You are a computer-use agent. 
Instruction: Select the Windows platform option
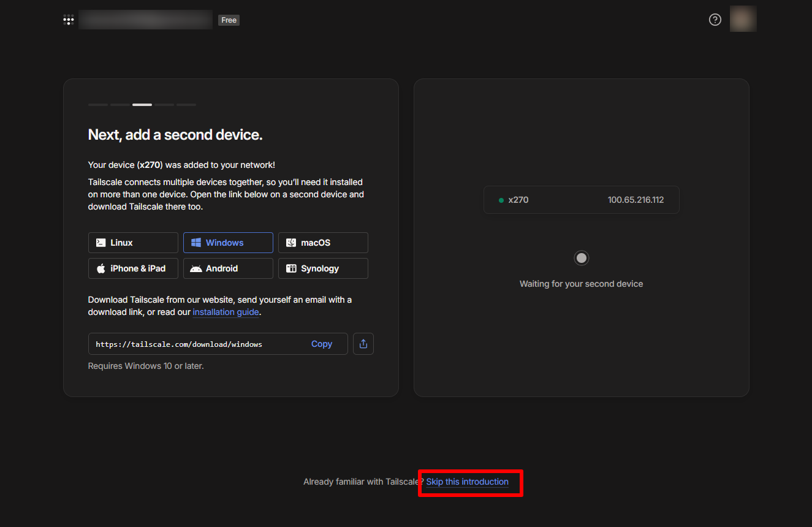pos(228,243)
